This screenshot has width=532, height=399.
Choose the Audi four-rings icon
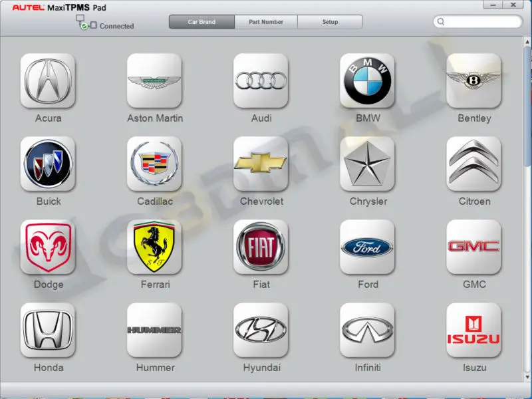point(261,80)
